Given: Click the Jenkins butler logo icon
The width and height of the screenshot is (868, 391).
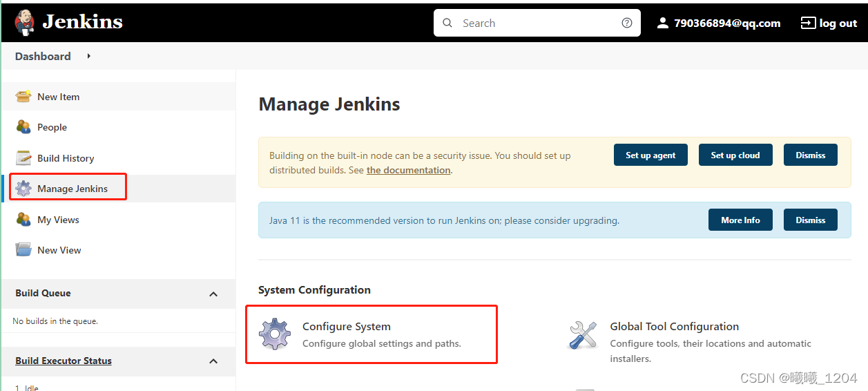Looking at the screenshot, I should coord(24,22).
